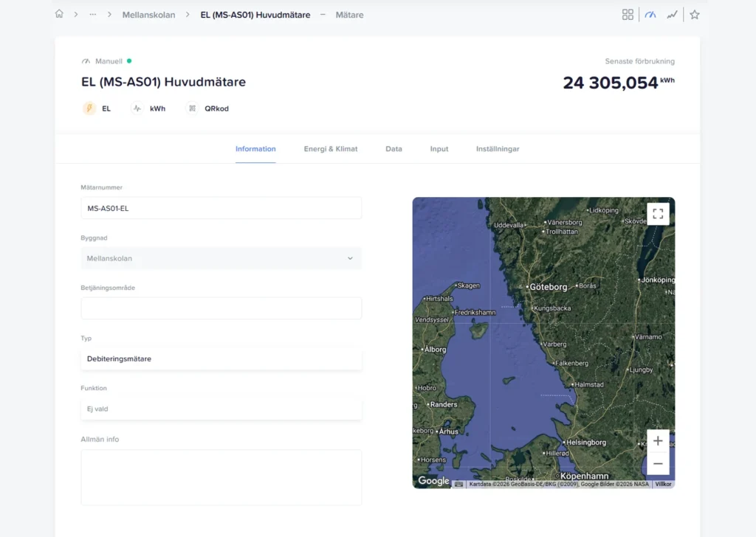Expand the breadcrumb ellipsis menu
Viewport: 756px width, 537px height.
[93, 15]
